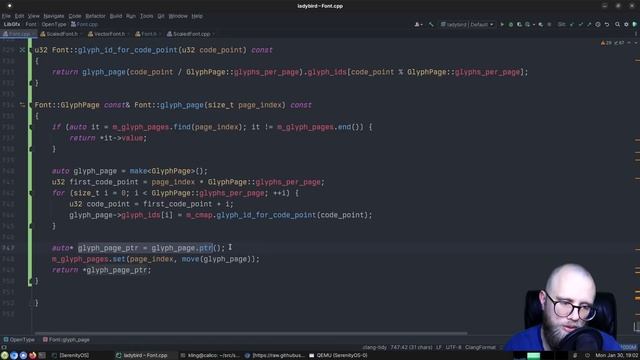Open the Git menu
The width and height of the screenshot is (640, 360).
coord(161,16)
